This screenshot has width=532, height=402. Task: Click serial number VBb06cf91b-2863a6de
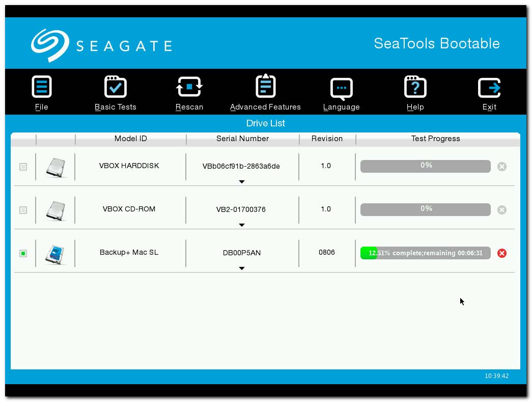241,166
